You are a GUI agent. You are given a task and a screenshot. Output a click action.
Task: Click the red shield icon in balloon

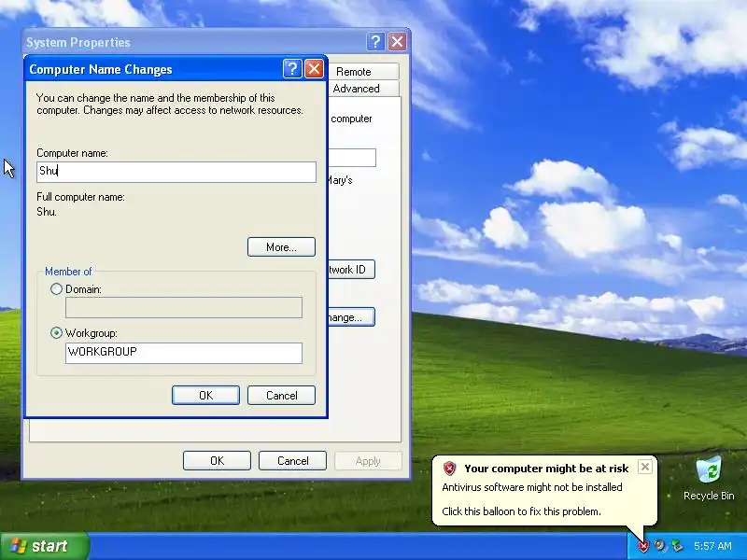(x=449, y=469)
